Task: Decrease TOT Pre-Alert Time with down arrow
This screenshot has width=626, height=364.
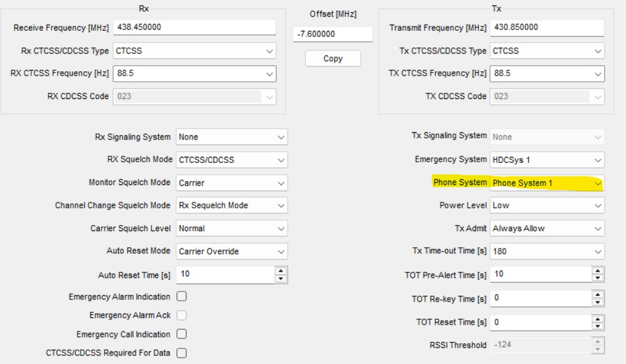Action: pos(598,278)
